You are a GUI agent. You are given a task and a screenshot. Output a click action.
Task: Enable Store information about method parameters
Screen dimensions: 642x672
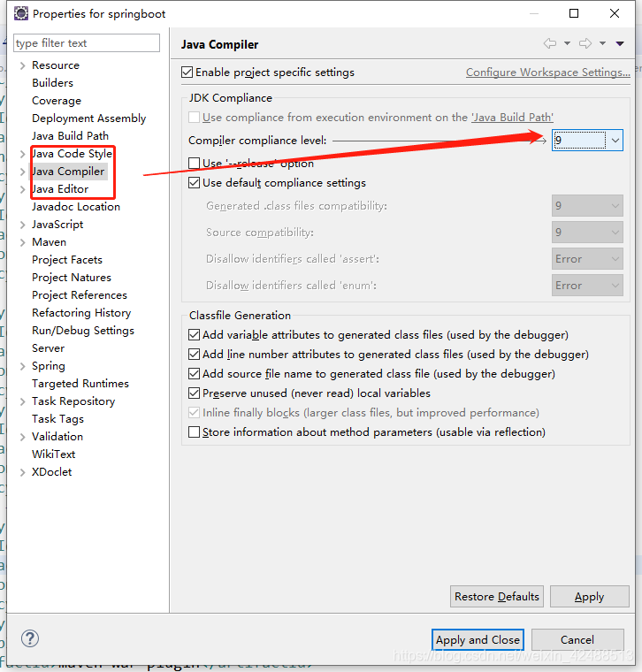point(195,432)
